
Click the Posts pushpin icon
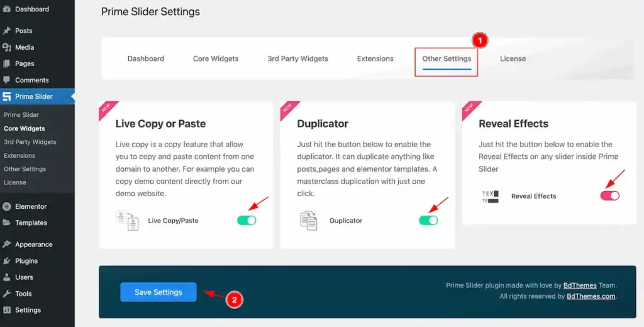[6, 31]
